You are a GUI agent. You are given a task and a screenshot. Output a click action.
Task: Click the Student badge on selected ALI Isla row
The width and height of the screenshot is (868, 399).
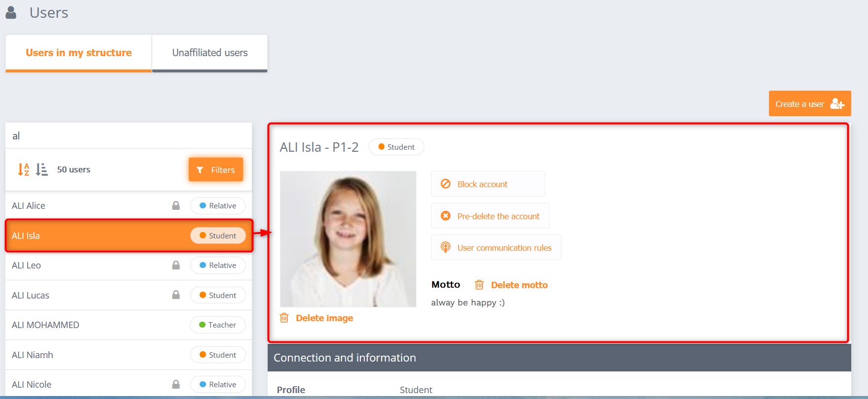tap(218, 235)
